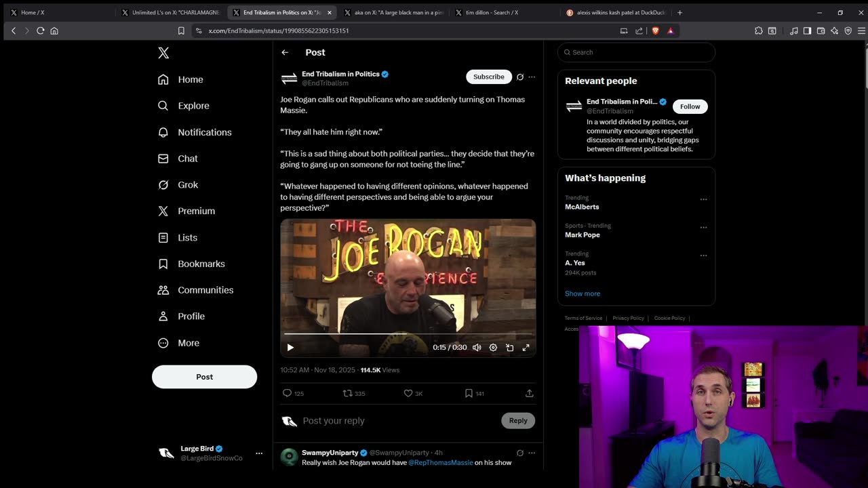868x488 pixels.
Task: Open a new browser tab
Action: pyautogui.click(x=679, y=12)
